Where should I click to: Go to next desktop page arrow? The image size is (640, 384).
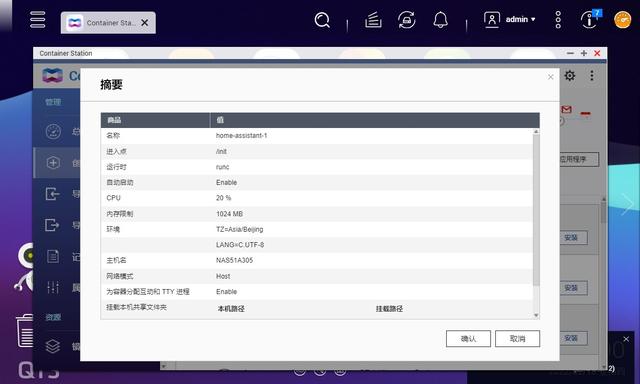[x=627, y=203]
